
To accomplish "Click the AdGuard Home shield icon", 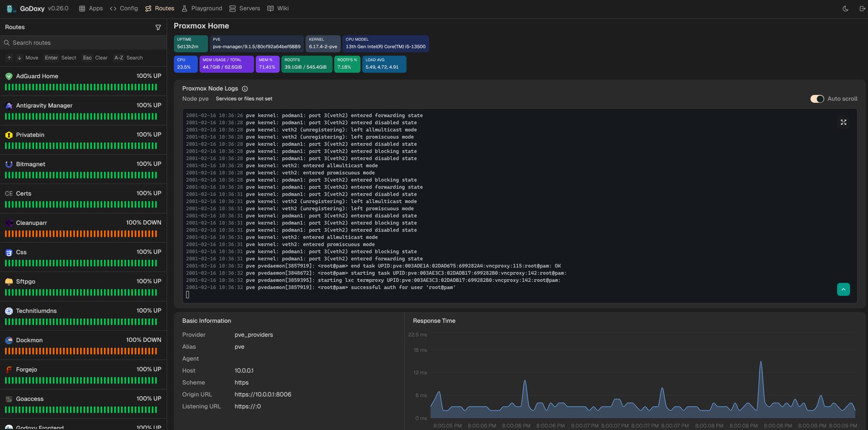I will [9, 76].
